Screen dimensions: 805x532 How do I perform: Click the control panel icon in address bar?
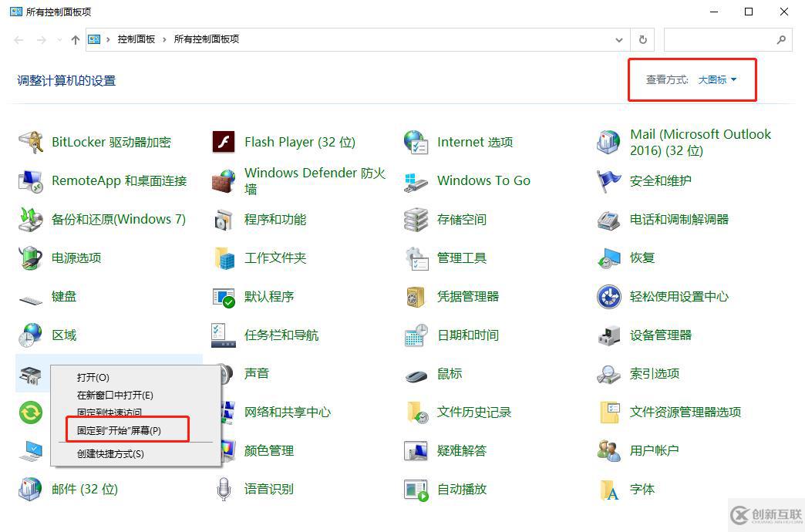[x=94, y=39]
